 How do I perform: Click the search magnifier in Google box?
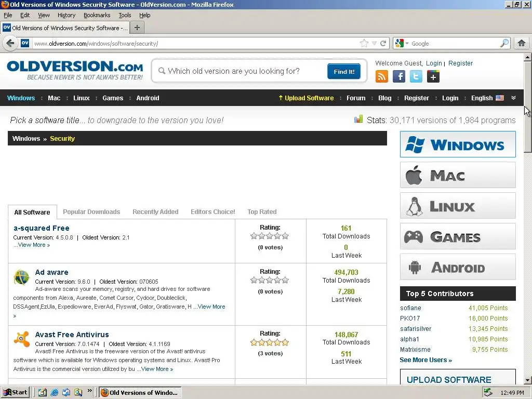pos(504,44)
